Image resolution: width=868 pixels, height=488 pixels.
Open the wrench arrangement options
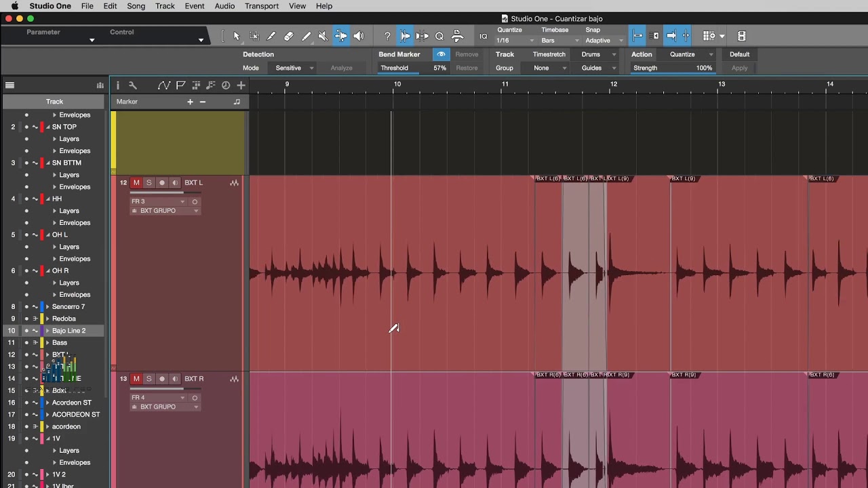[x=133, y=85]
